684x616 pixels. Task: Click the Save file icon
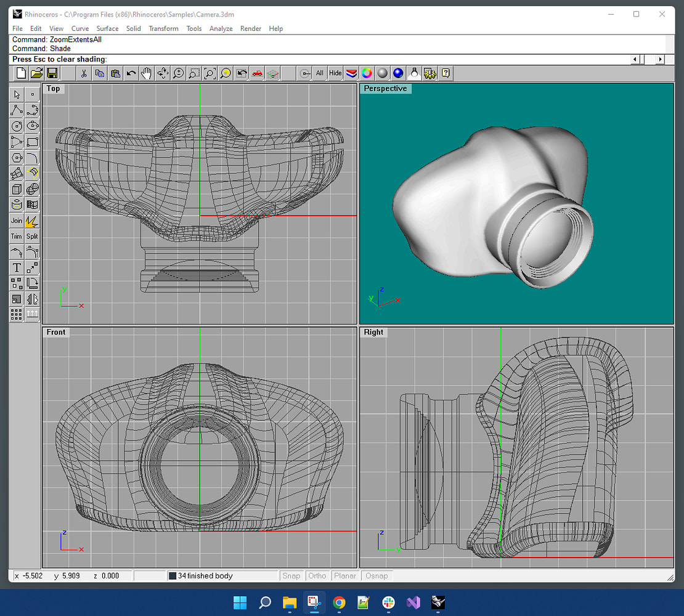click(52, 73)
